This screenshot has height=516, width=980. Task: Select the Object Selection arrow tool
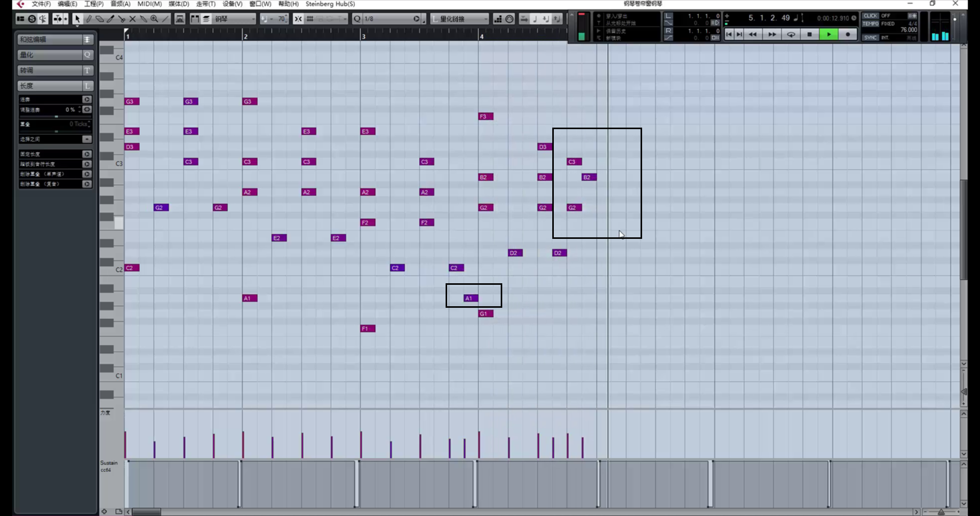(77, 19)
